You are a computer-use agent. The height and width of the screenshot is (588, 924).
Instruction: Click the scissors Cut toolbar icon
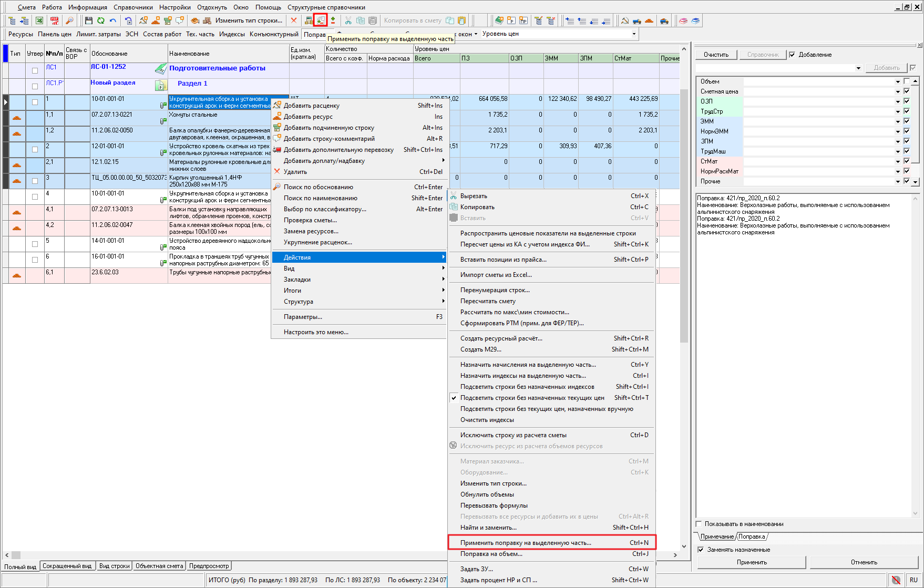pyautogui.click(x=348, y=20)
